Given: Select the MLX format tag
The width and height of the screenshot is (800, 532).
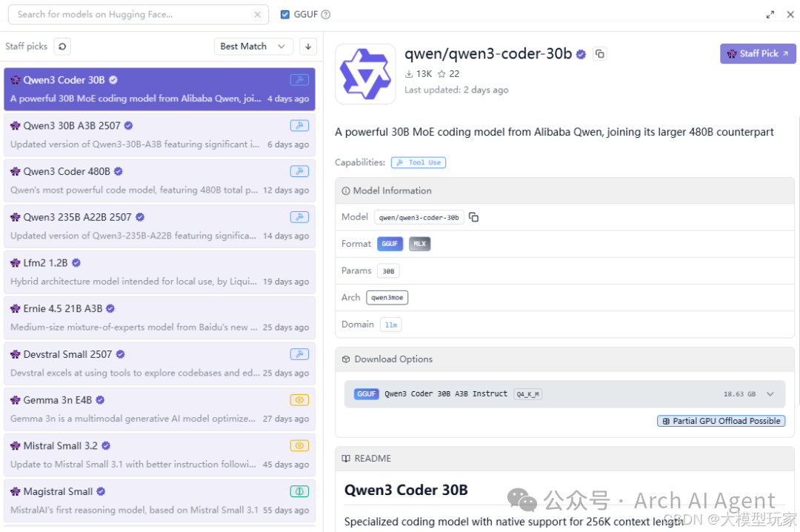Looking at the screenshot, I should click(419, 244).
